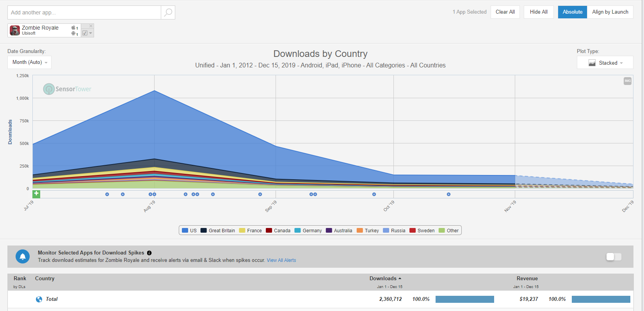Sort table by Country column header
This screenshot has width=644, height=311.
pyautogui.click(x=45, y=278)
